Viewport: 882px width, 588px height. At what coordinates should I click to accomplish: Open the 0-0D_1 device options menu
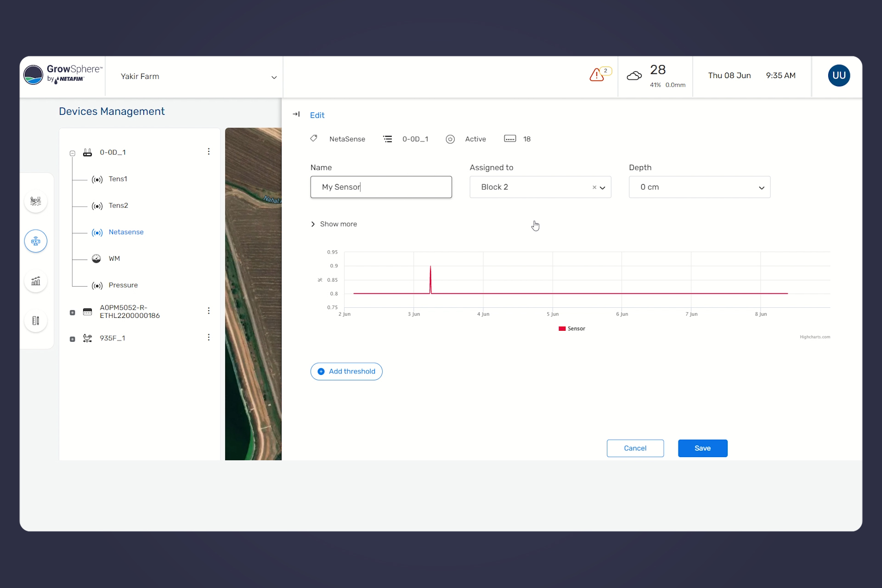point(209,152)
